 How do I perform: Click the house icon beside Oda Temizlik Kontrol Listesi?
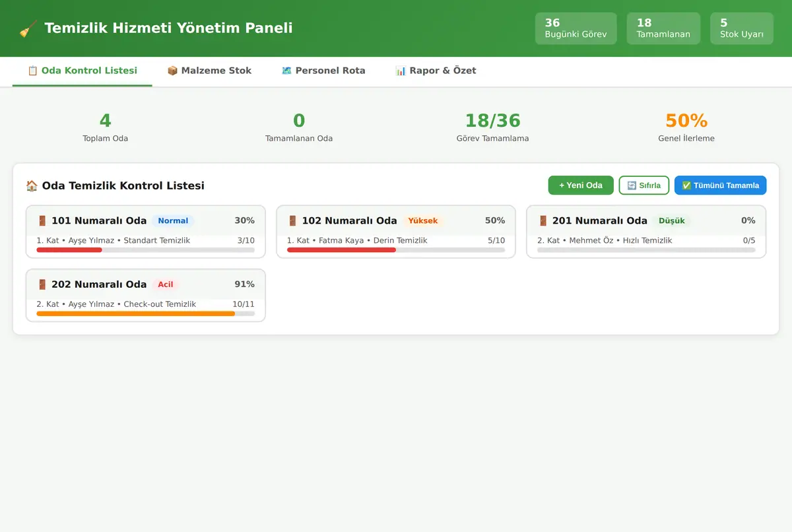pos(32,185)
